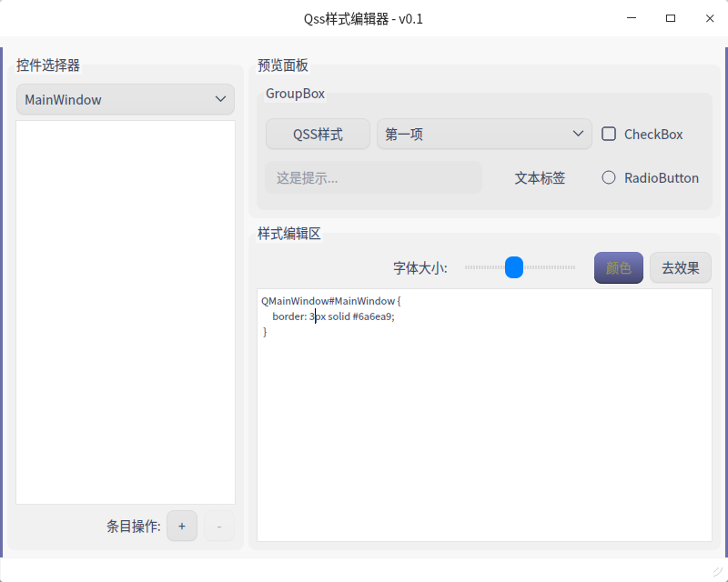The image size is (728, 582).
Task: Click the minus button beside the plus button
Action: tap(219, 526)
